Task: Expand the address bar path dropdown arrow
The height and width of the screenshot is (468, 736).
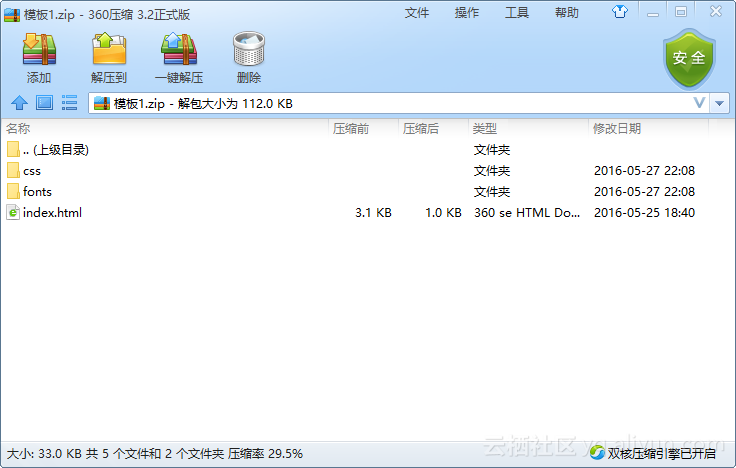Action: click(720, 103)
